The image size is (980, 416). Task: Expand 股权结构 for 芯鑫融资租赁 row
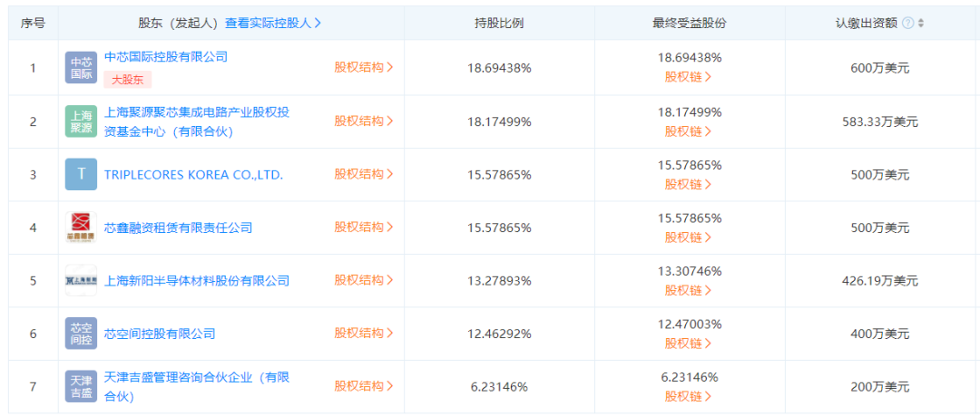tap(364, 227)
